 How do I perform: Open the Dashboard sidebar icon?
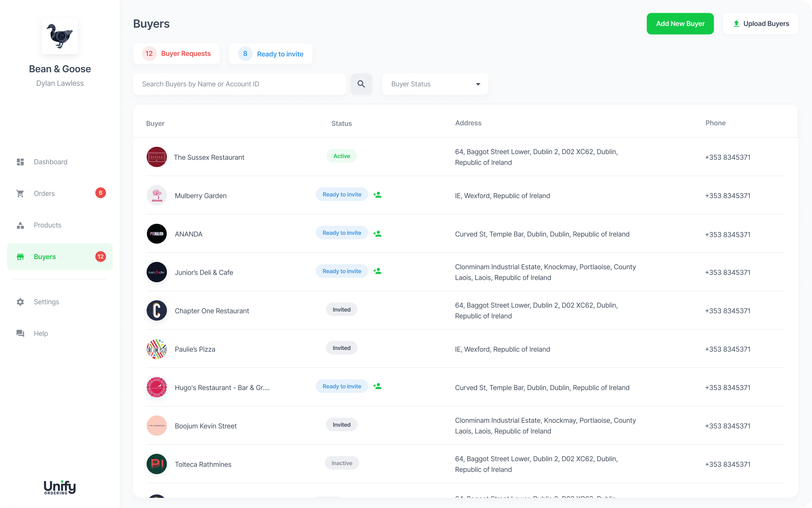(x=20, y=162)
